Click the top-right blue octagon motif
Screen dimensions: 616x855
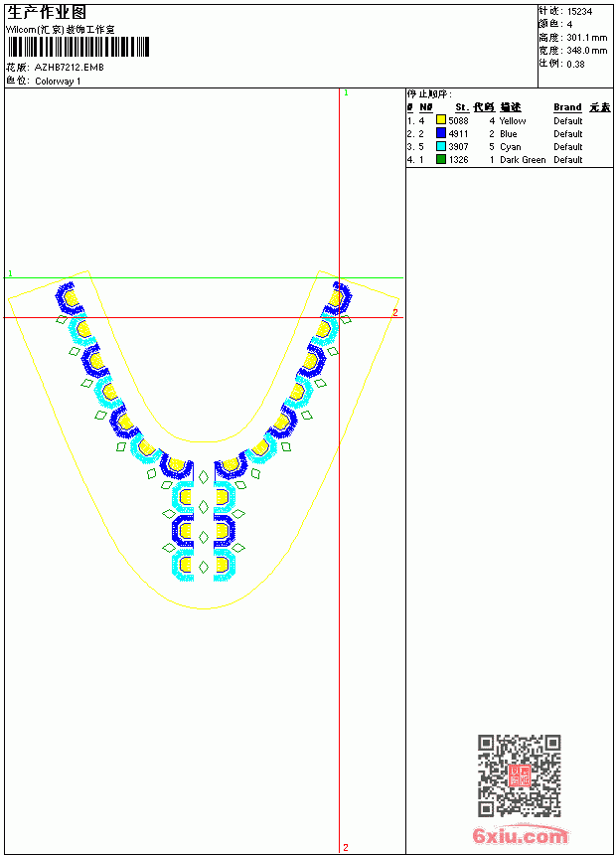coord(338,298)
